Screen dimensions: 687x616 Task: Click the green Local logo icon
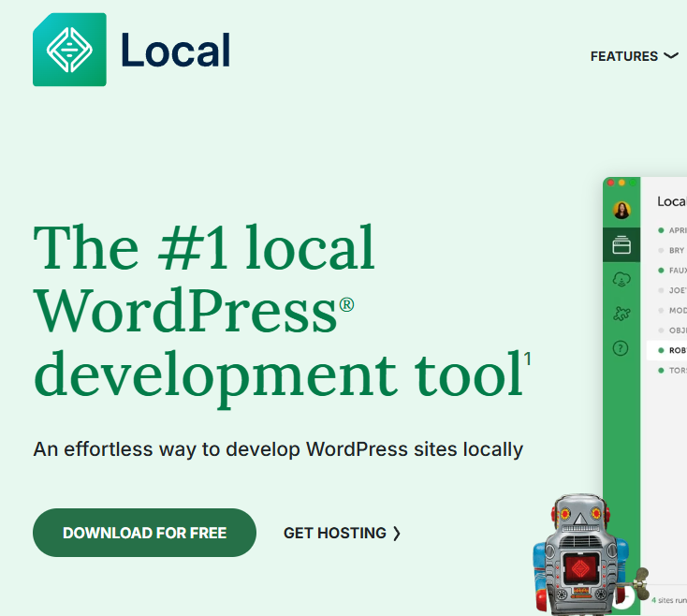coord(69,50)
